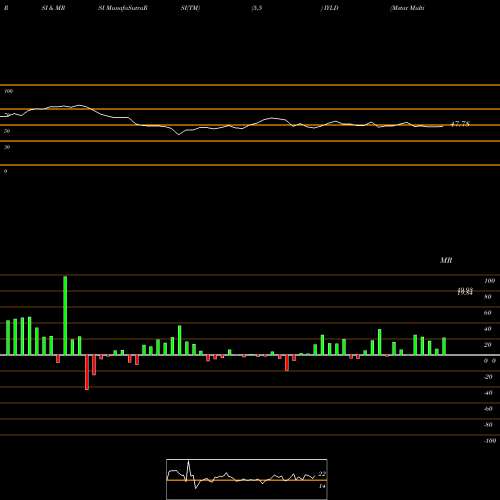Click the ')IYLD' header label
This screenshot has height=500, width=500.
click(x=330, y=8)
